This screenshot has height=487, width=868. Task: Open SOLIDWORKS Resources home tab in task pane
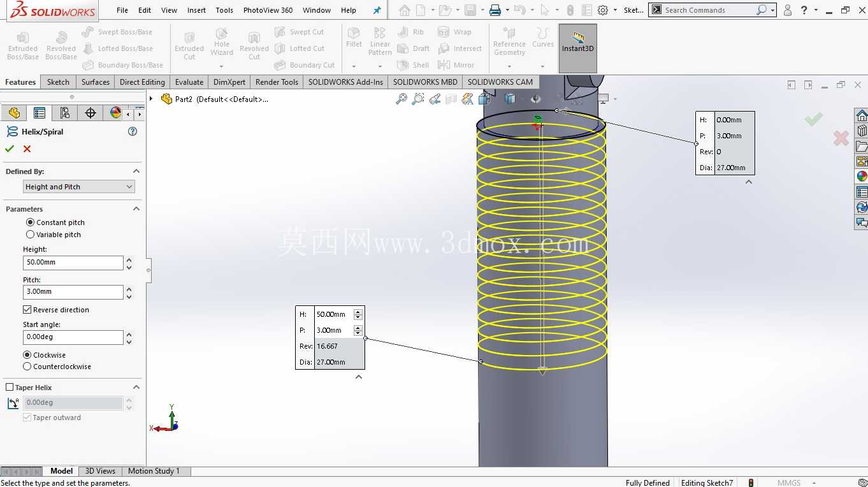(x=862, y=115)
